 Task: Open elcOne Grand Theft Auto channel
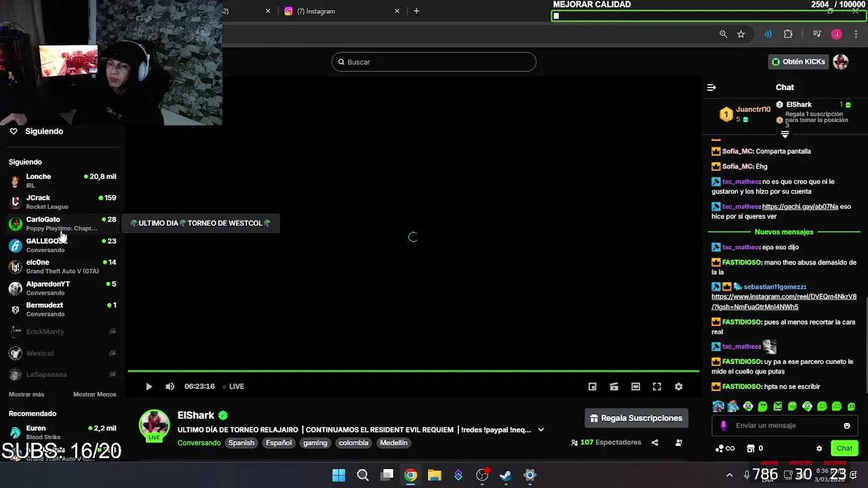click(62, 266)
